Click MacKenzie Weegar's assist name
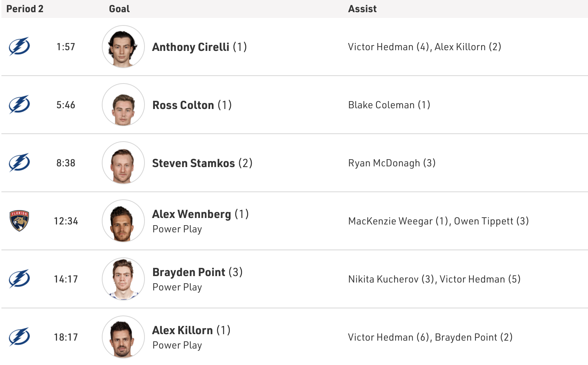This screenshot has height=365, width=588. tap(390, 221)
